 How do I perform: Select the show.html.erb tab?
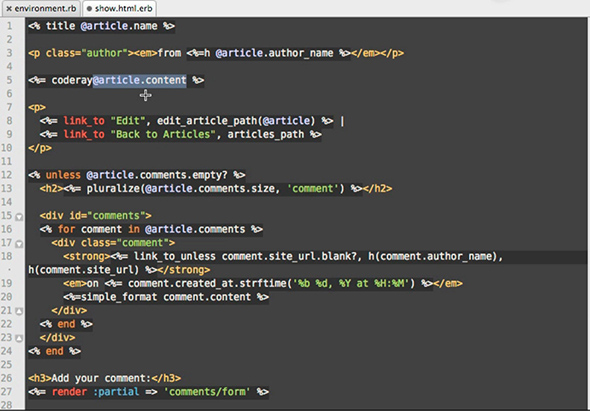(119, 8)
